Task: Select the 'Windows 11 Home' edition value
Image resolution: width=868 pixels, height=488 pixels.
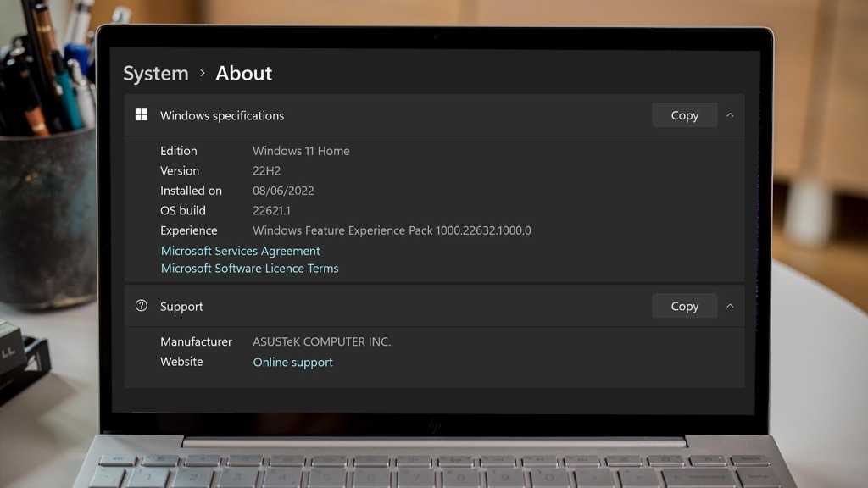Action: (x=301, y=151)
